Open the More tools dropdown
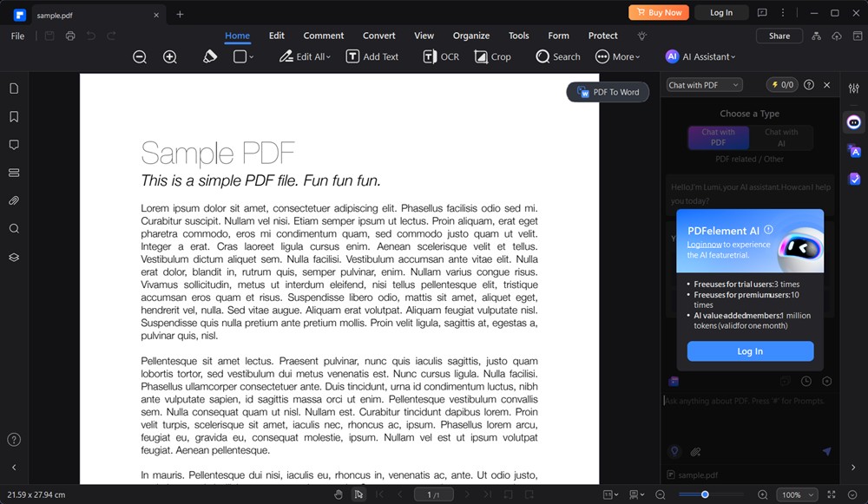 click(x=618, y=56)
